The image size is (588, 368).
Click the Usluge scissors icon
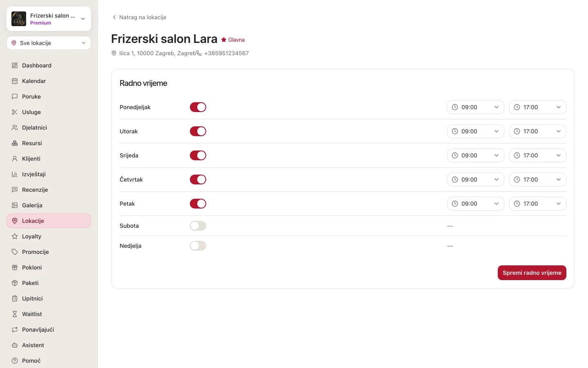click(15, 112)
